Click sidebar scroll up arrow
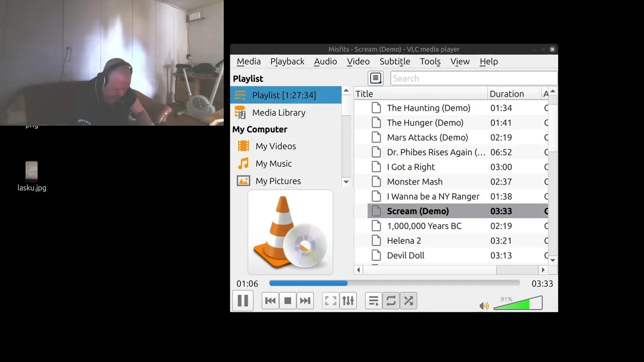Image resolution: width=644 pixels, height=362 pixels. coord(346,90)
